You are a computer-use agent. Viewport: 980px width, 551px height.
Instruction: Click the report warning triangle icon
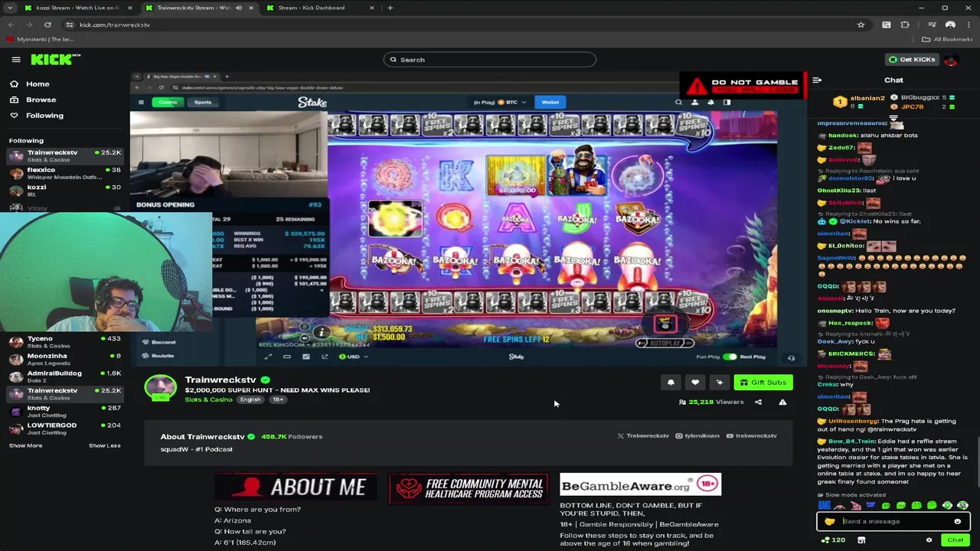(782, 402)
